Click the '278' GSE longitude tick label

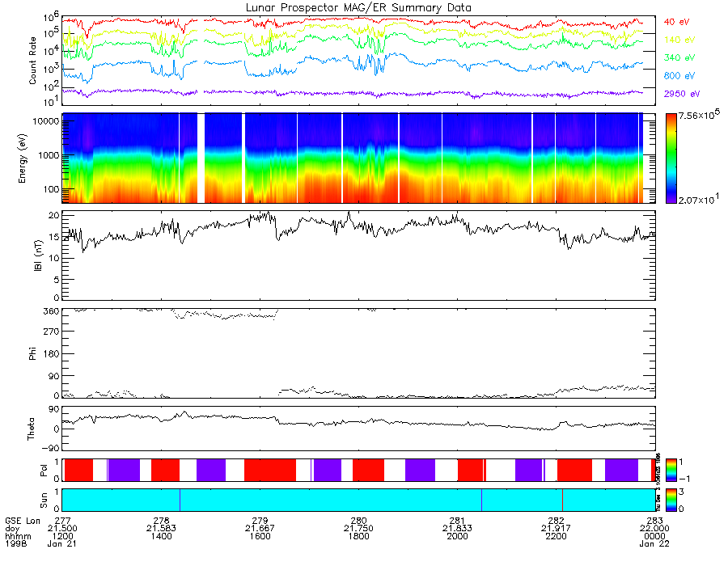[161, 521]
